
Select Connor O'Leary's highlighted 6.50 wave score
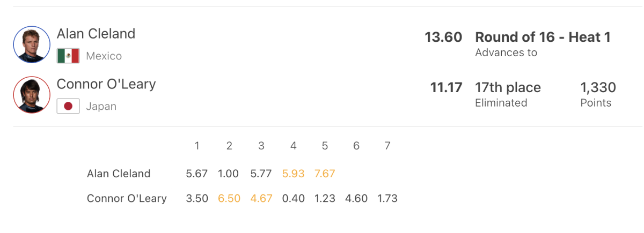click(229, 199)
